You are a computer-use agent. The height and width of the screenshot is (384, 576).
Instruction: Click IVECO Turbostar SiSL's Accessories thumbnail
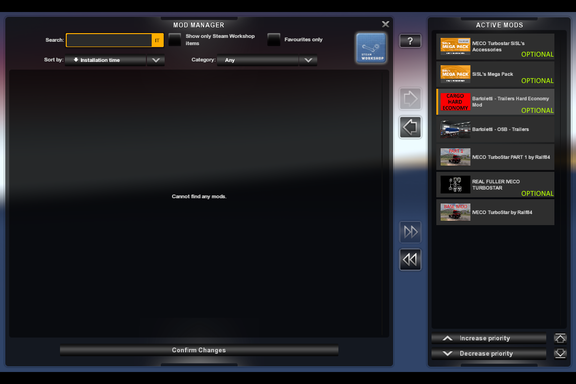[x=455, y=46]
